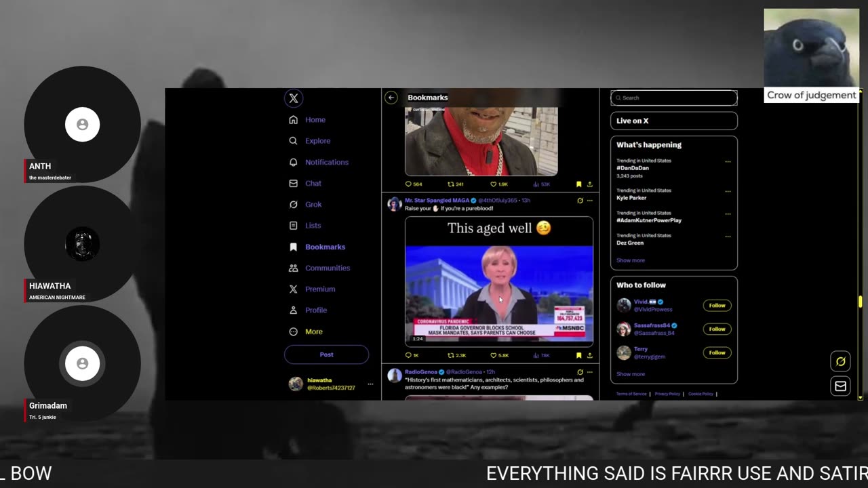
Task: Open Sassafrass84's profile avatar
Action: pyautogui.click(x=624, y=329)
